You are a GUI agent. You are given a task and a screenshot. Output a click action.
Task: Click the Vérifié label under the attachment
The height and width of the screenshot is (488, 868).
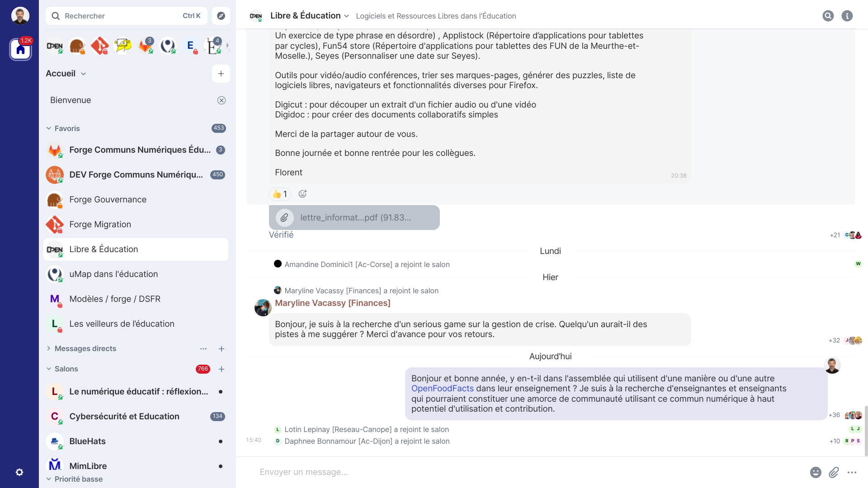pos(281,235)
